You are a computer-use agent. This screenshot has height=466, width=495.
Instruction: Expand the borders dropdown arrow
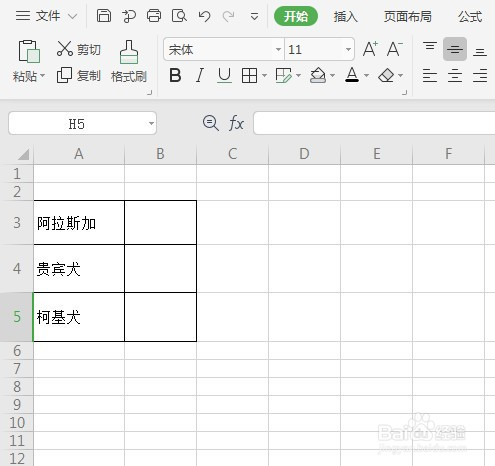click(264, 76)
